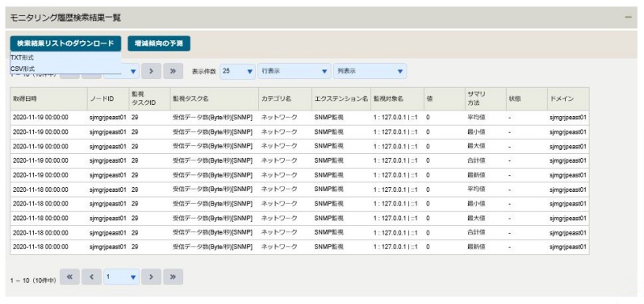This screenshot has width=644, height=304.
Task: Click the 監視タスク名 column header
Action: point(215,99)
